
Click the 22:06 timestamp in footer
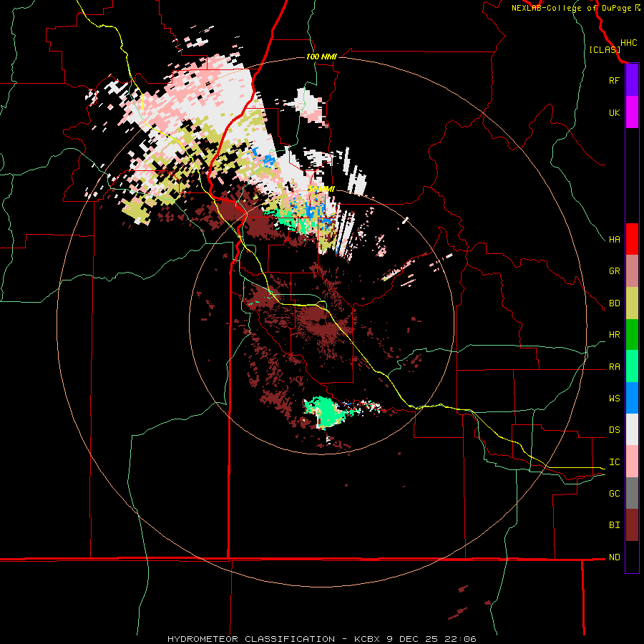pyautogui.click(x=459, y=639)
